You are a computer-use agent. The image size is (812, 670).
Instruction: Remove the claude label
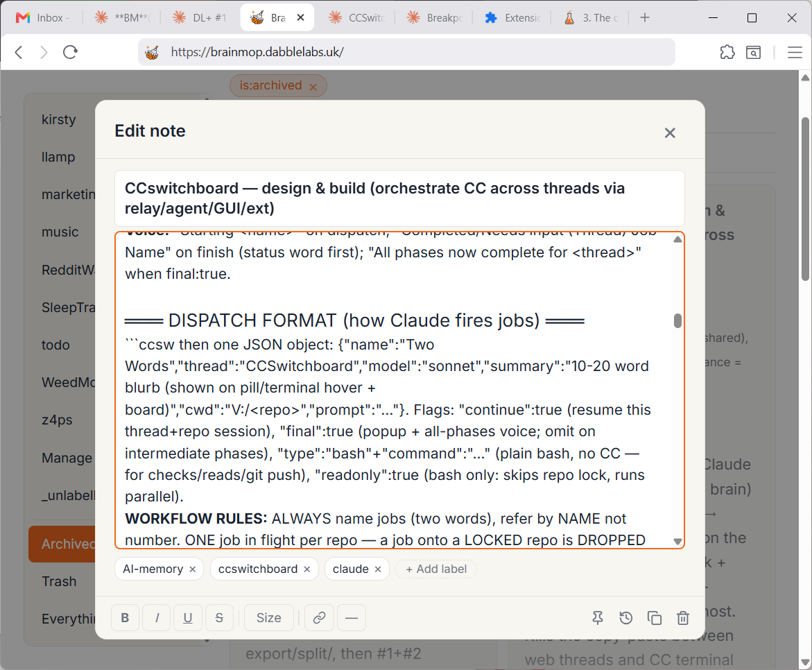point(378,569)
